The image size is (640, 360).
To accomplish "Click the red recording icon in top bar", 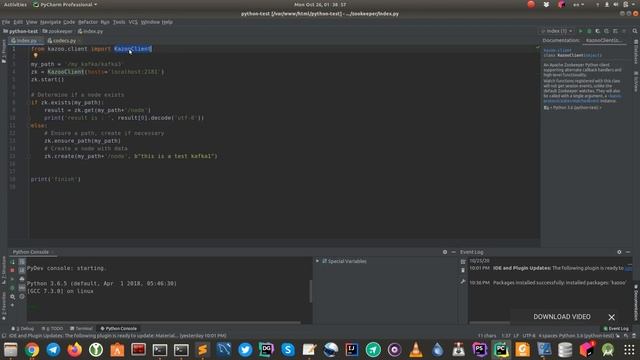I will coord(531,4).
